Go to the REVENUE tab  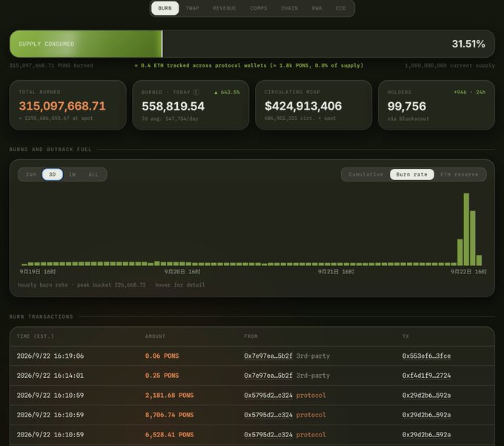225,8
